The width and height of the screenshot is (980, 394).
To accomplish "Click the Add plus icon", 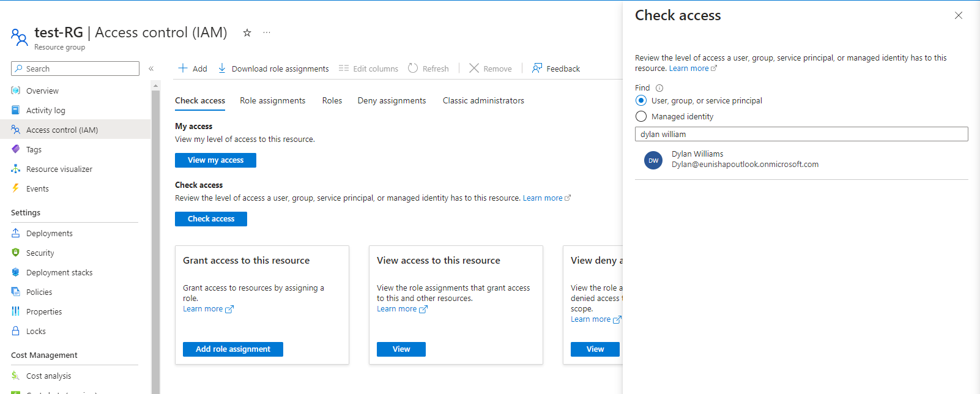I will [x=183, y=69].
